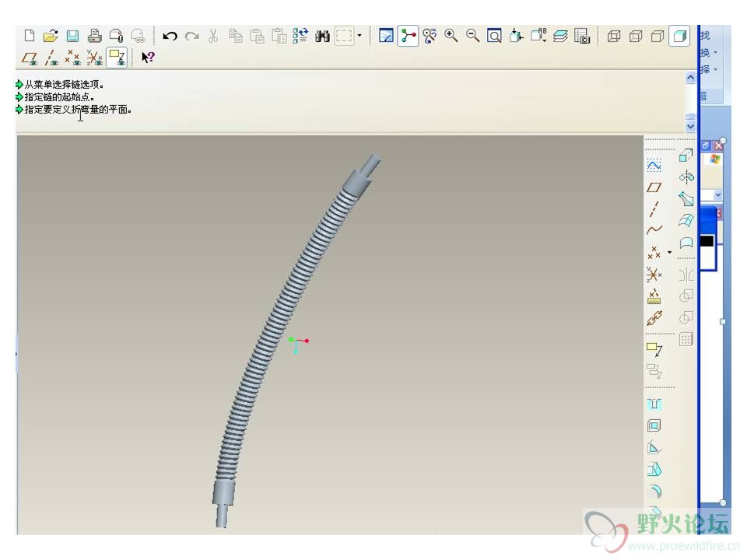Toggle datum point display

tap(72, 58)
